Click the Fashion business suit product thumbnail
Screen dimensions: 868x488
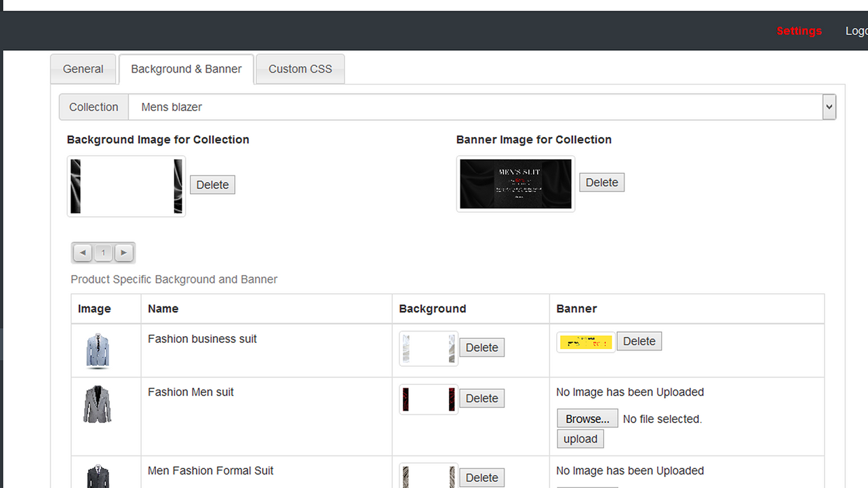point(97,350)
